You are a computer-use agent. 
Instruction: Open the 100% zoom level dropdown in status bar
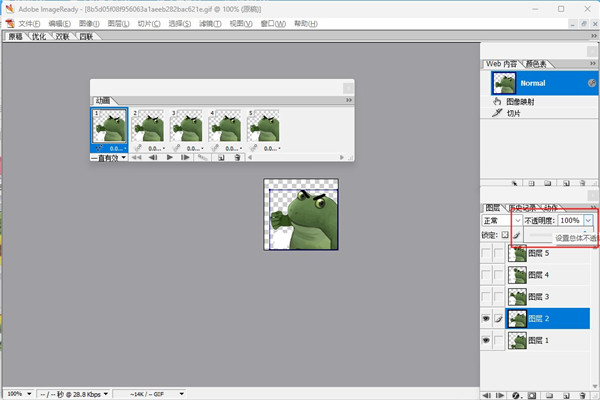pyautogui.click(x=21, y=393)
